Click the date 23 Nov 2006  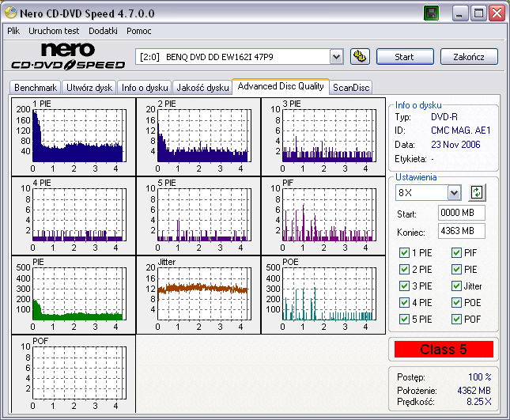[x=455, y=145]
